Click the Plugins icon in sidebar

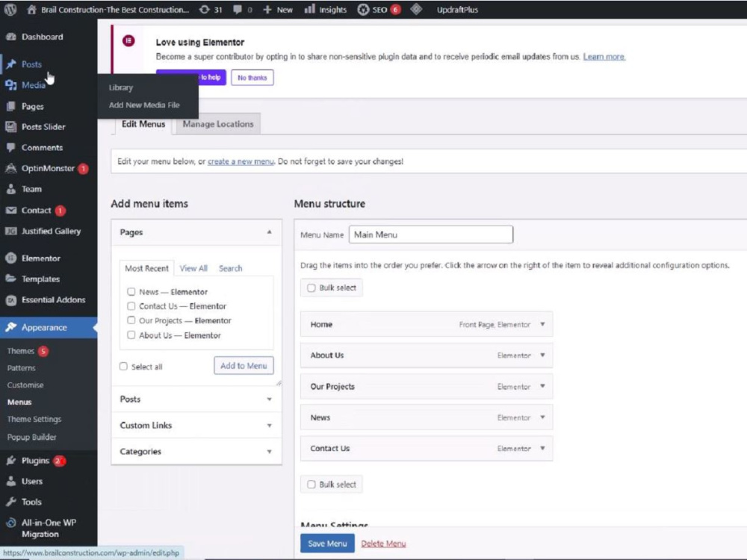[11, 461]
